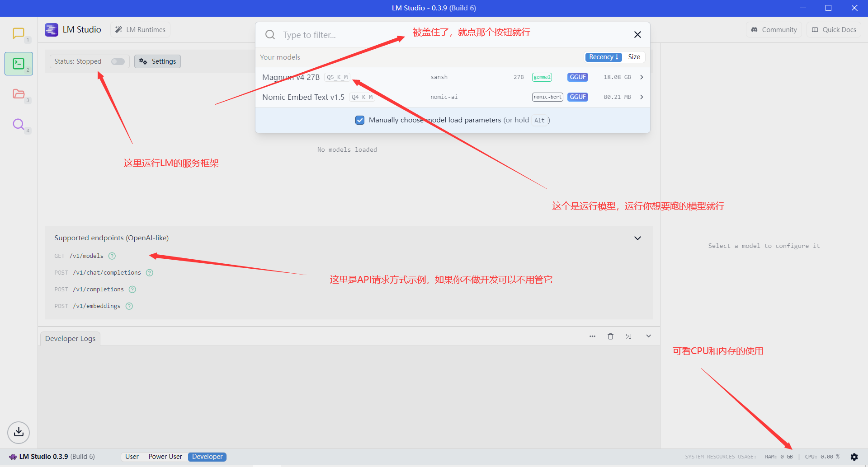The image size is (868, 467).
Task: Clear Developer Logs with trash icon
Action: (610, 336)
